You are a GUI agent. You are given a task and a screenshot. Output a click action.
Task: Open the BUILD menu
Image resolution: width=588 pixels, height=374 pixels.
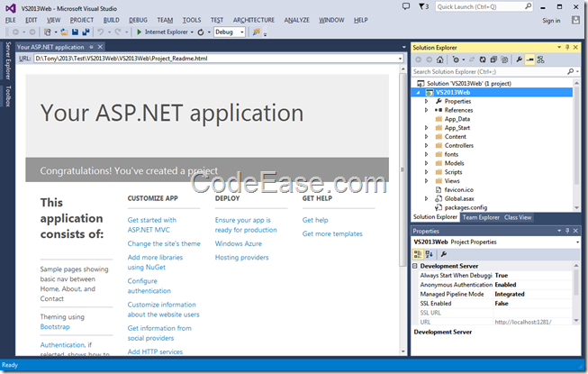coord(111,19)
